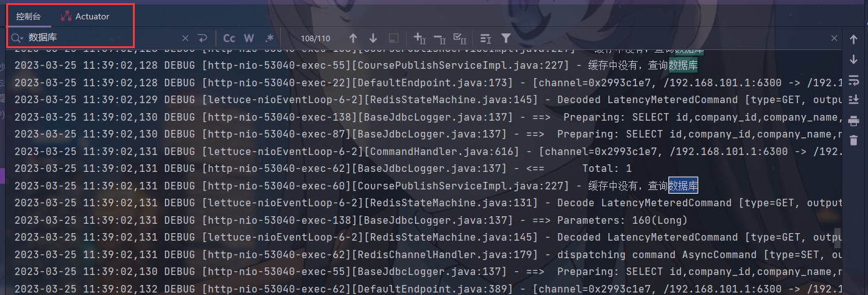This screenshot has height=295, width=868.
Task: Click the new line arrow icon in search
Action: pos(202,38)
